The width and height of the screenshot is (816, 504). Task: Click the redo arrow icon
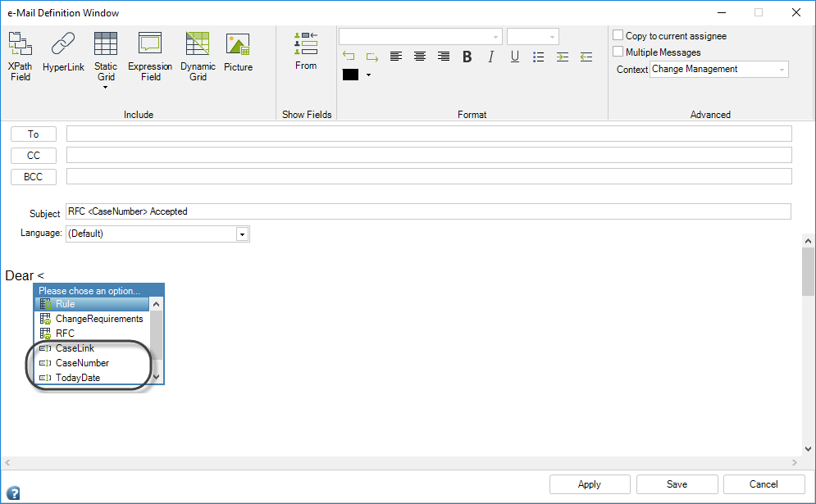[372, 57]
